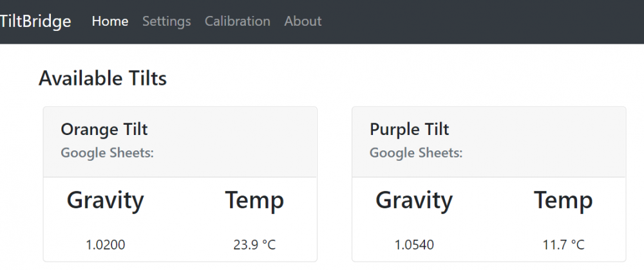Viewport: 644px width, 270px height.
Task: Go to the Settings page
Action: pos(166,21)
